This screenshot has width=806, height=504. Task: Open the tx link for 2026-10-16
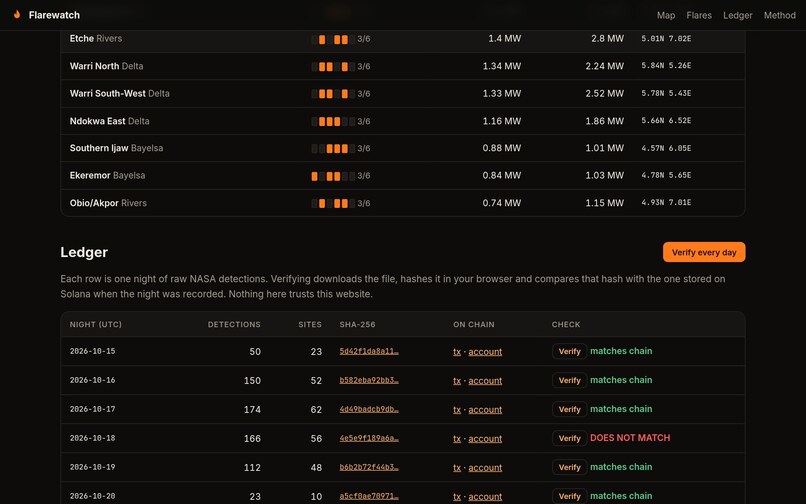(457, 381)
